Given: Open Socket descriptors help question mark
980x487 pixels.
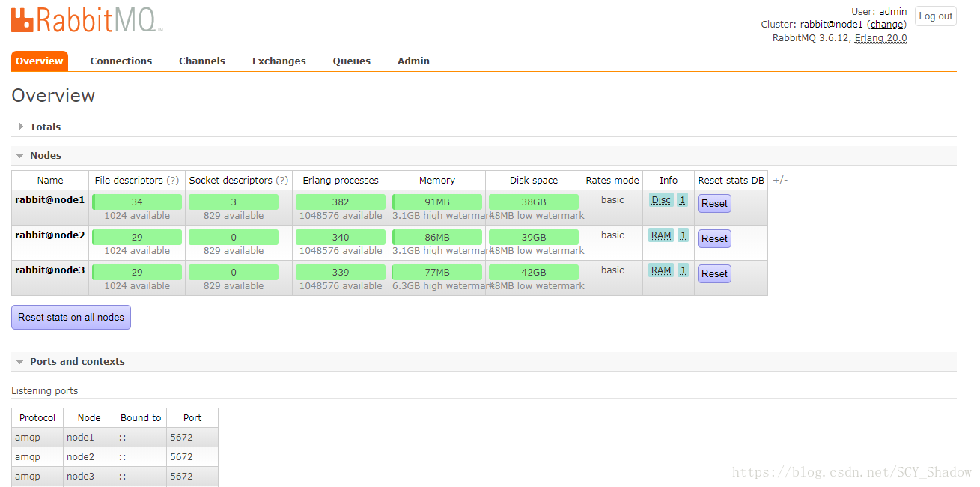Looking at the screenshot, I should pos(282,181).
